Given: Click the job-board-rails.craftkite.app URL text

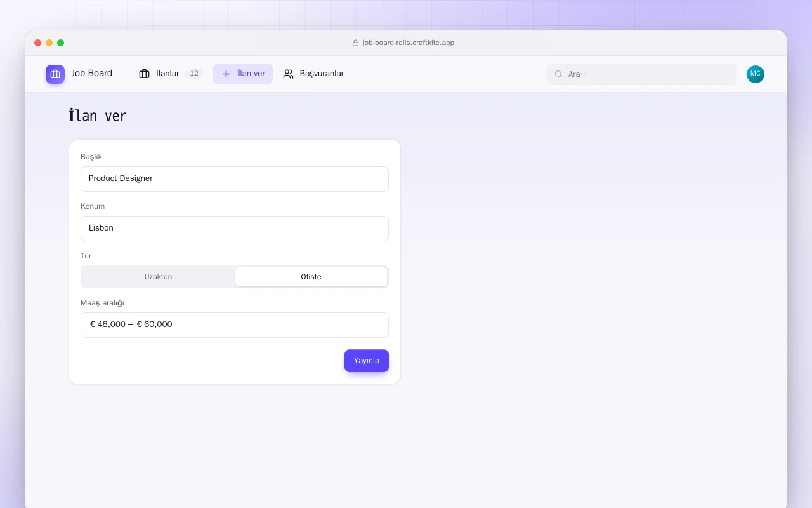Looking at the screenshot, I should coord(409,43).
